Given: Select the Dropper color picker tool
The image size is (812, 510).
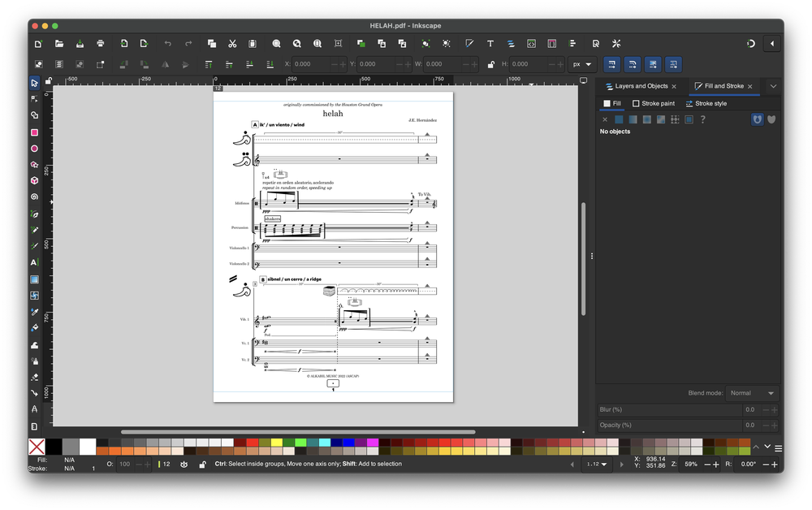Looking at the screenshot, I should [x=34, y=312].
